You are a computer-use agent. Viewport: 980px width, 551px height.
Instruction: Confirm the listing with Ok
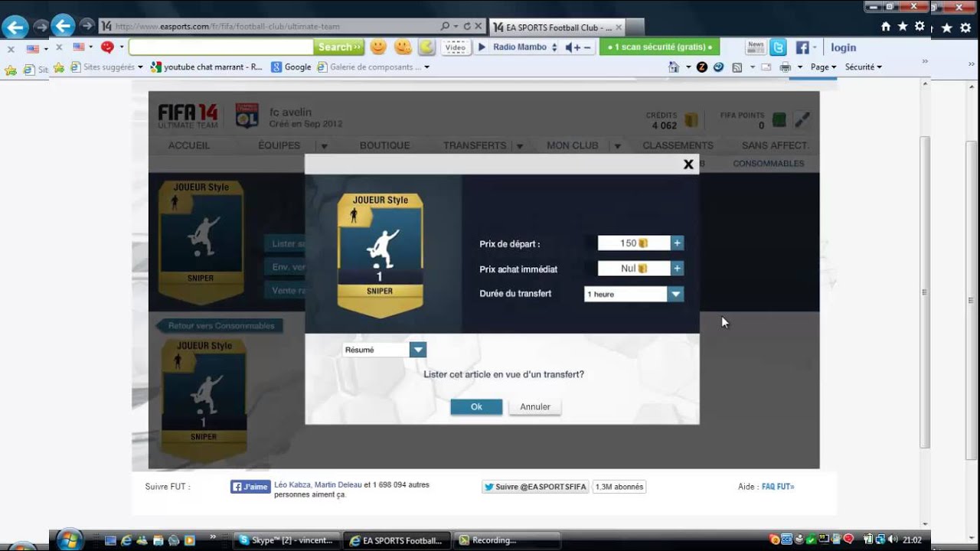click(476, 407)
